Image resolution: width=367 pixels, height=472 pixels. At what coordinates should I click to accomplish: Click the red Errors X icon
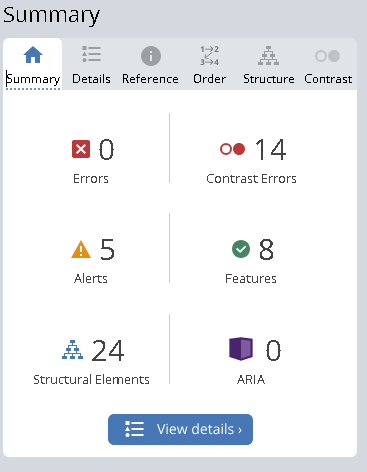coord(81,149)
